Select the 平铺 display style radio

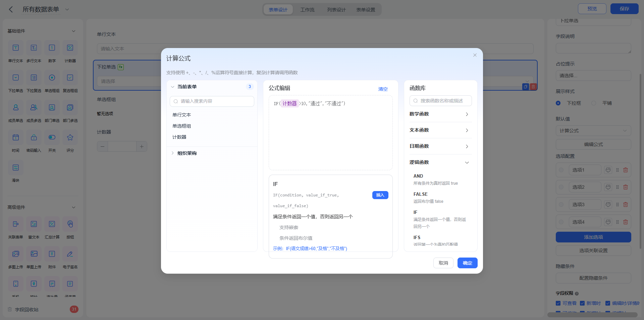(594, 103)
